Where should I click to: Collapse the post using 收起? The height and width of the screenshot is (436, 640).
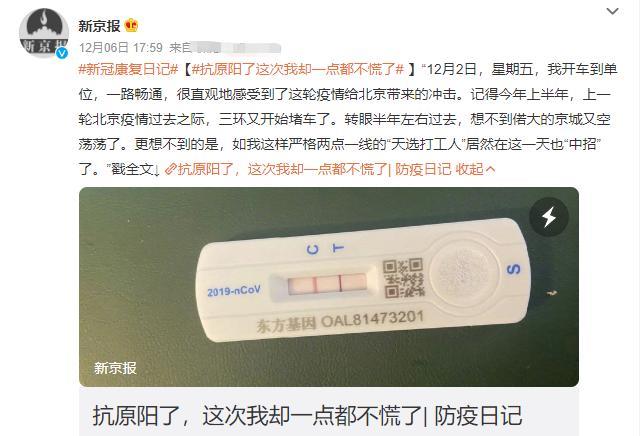click(469, 169)
